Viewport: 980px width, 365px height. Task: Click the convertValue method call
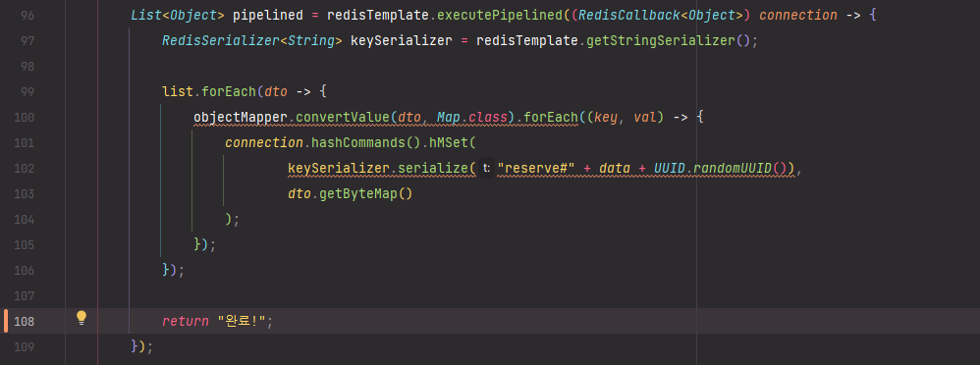(342, 118)
